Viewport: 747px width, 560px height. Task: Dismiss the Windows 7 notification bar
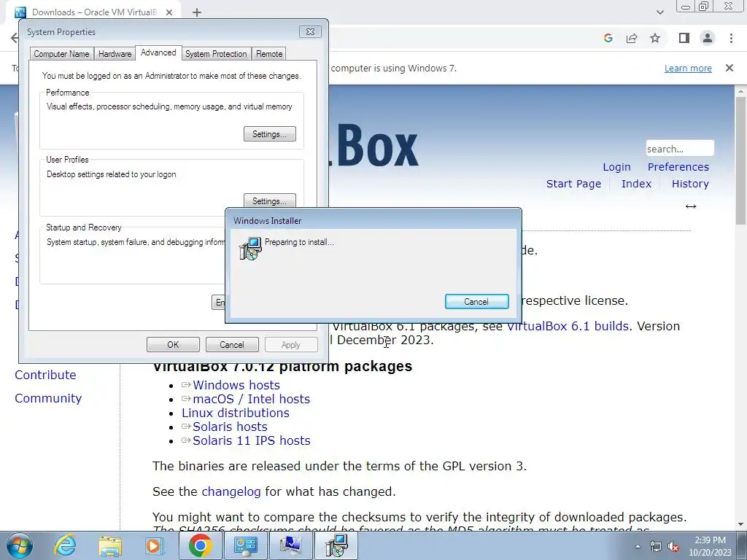[729, 68]
